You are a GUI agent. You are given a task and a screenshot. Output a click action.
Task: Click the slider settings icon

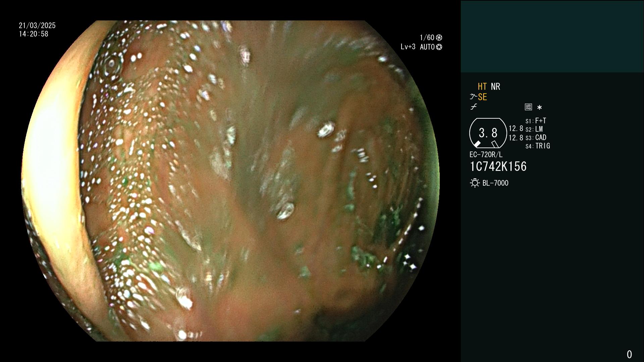[x=528, y=107]
